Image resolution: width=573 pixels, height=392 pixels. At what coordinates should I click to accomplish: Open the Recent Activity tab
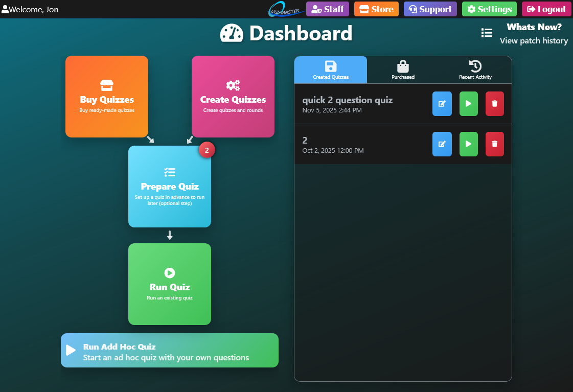tap(475, 70)
